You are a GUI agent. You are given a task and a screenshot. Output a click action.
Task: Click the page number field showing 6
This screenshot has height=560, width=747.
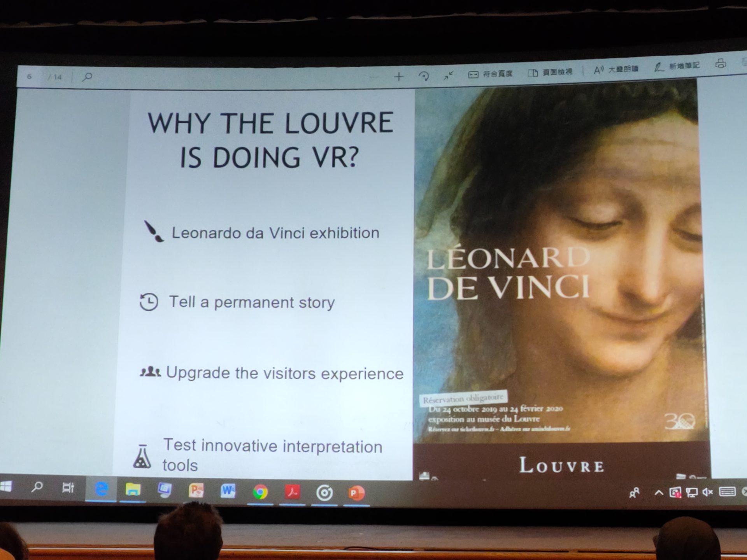pos(30,77)
